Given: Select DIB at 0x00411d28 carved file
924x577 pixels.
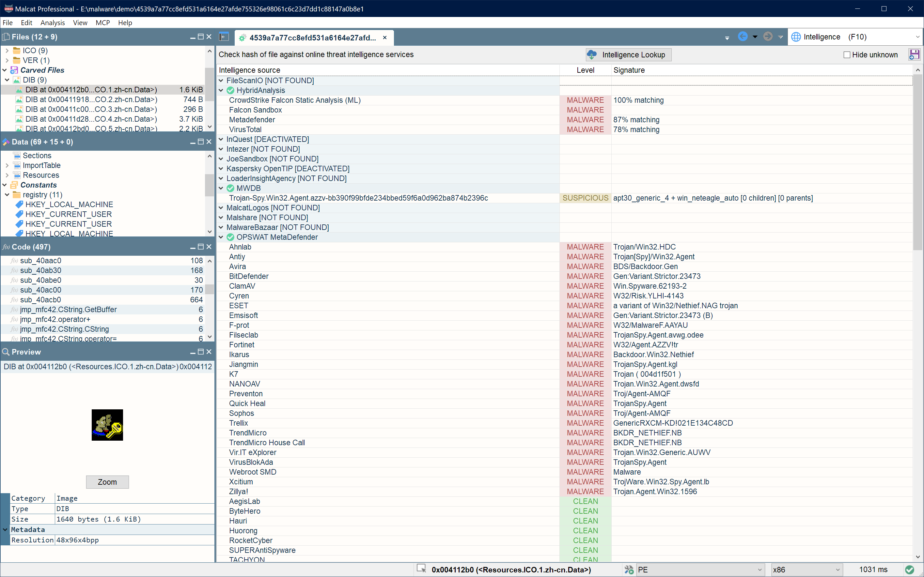Looking at the screenshot, I should pyautogui.click(x=102, y=119).
